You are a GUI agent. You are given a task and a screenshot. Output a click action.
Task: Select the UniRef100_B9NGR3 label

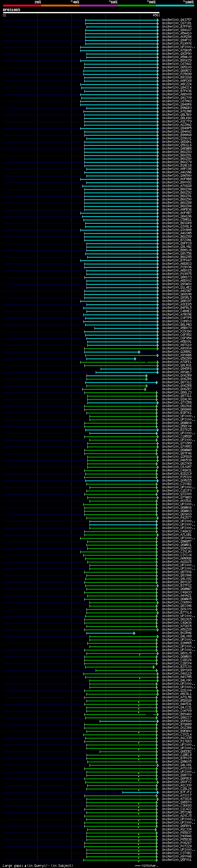pyautogui.click(x=177, y=108)
